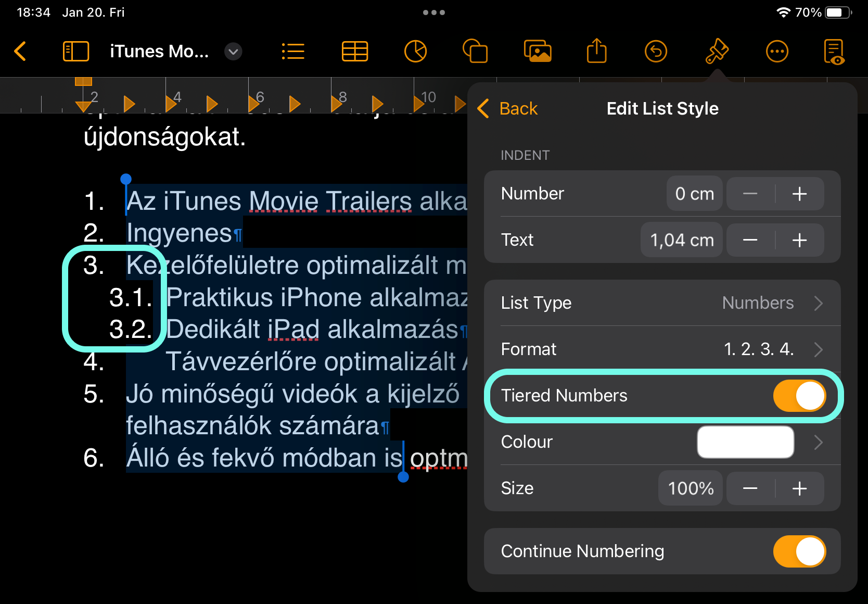
Task: Insert a chart from toolbar
Action: click(415, 52)
